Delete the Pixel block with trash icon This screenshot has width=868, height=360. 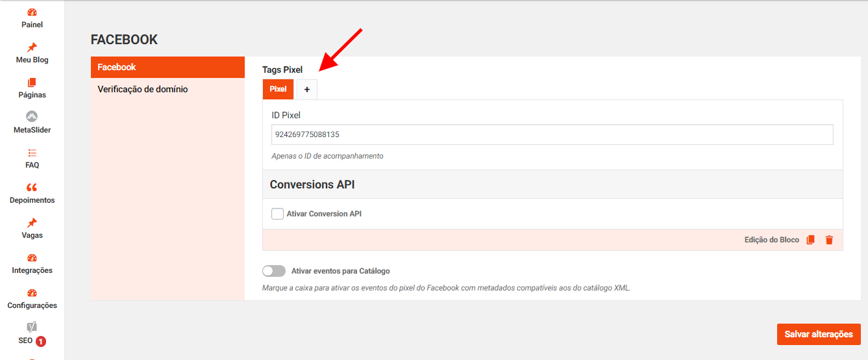[829, 240]
